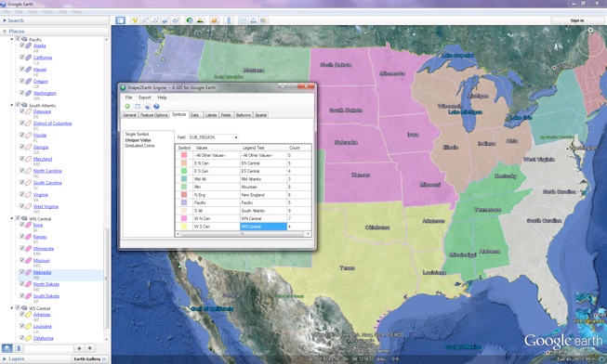Switch to the Labels tab
The height and width of the screenshot is (364, 607).
211,115
